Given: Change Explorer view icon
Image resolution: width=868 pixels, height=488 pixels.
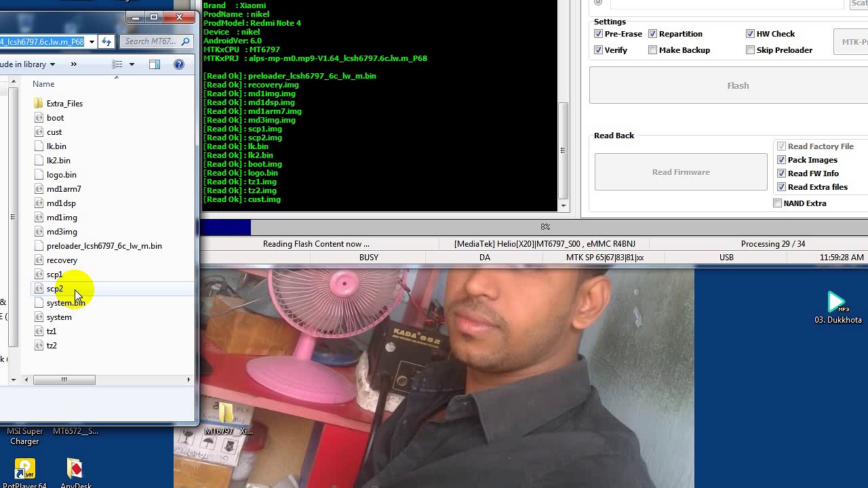Looking at the screenshot, I should [117, 64].
